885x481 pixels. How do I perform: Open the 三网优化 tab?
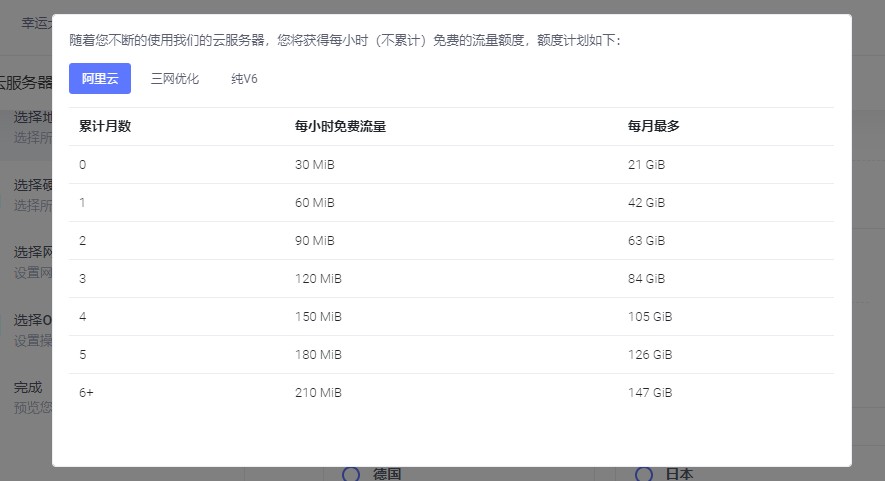point(175,78)
